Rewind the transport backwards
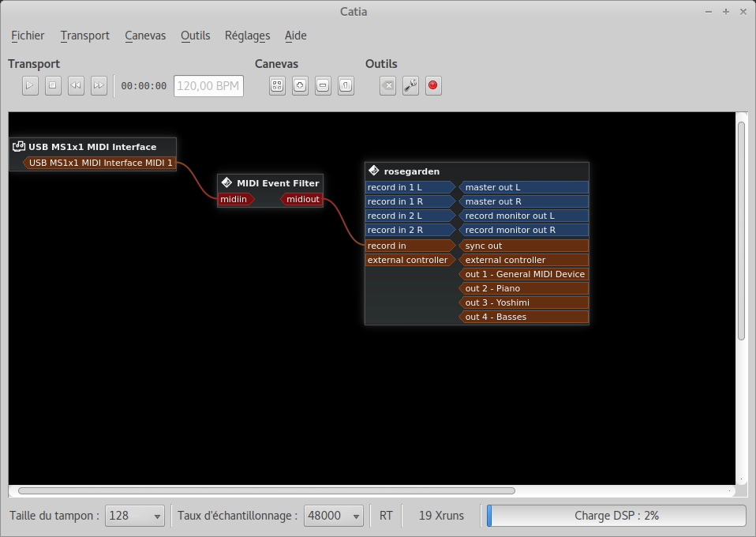Viewport: 756px width, 537px height. click(x=76, y=85)
